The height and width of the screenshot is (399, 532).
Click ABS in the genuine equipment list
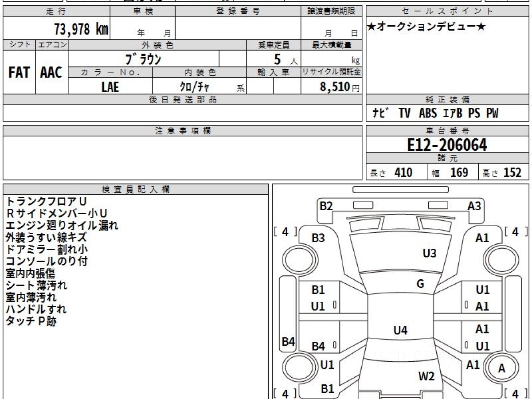(x=428, y=113)
